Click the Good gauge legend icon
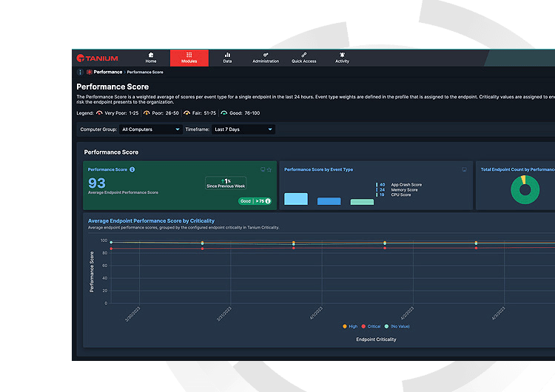The width and height of the screenshot is (555, 392). click(224, 113)
